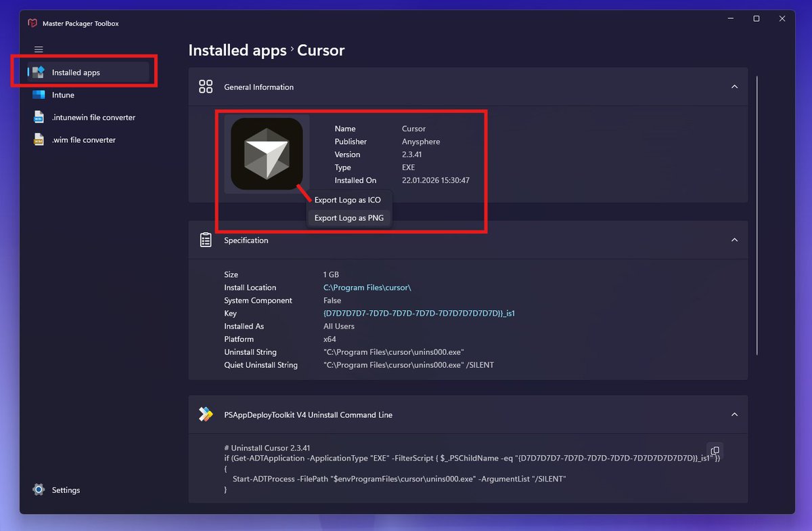The width and height of the screenshot is (812, 531).
Task: Click the Specification header text
Action: [x=246, y=240]
